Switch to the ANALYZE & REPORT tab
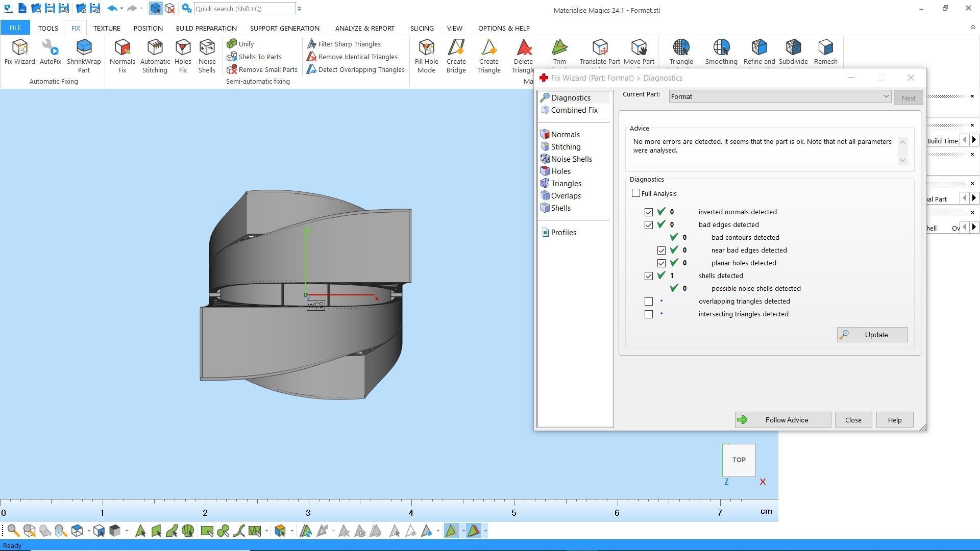The image size is (980, 551). pos(364,28)
